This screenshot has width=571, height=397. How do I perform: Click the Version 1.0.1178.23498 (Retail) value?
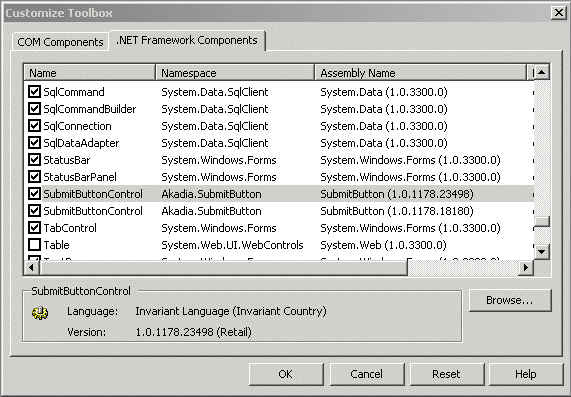coord(193,332)
